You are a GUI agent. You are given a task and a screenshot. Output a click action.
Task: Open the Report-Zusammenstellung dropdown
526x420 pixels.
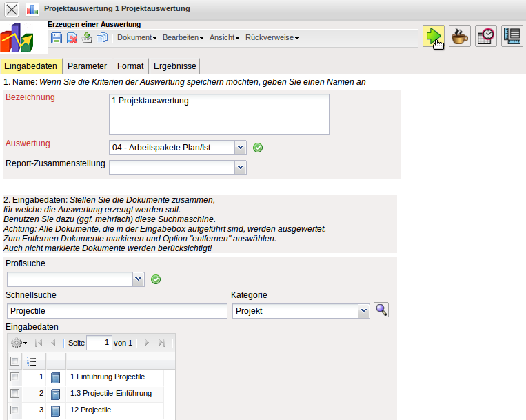pos(240,167)
